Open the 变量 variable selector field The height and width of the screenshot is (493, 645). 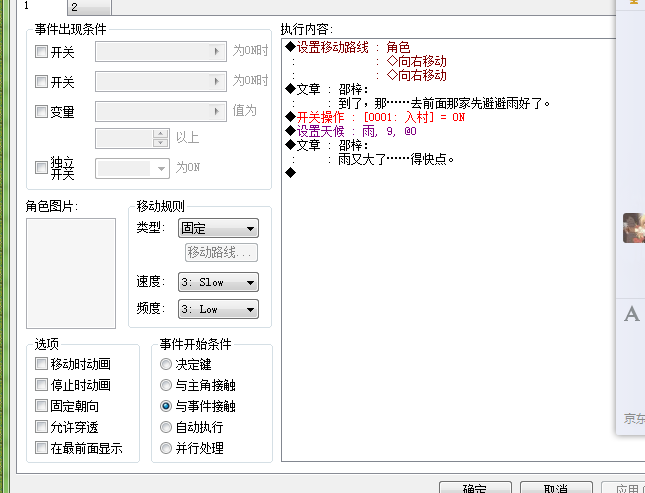click(x=161, y=111)
